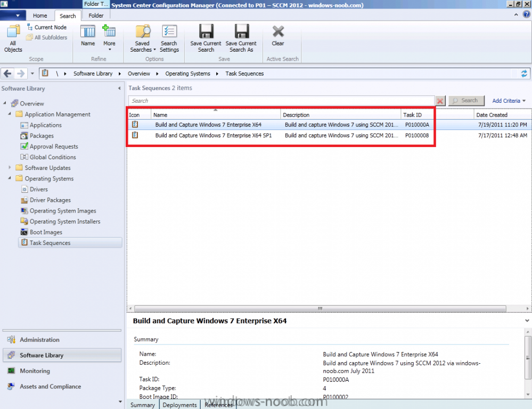
Task: Switch to the Deployments details tab
Action: click(x=179, y=405)
